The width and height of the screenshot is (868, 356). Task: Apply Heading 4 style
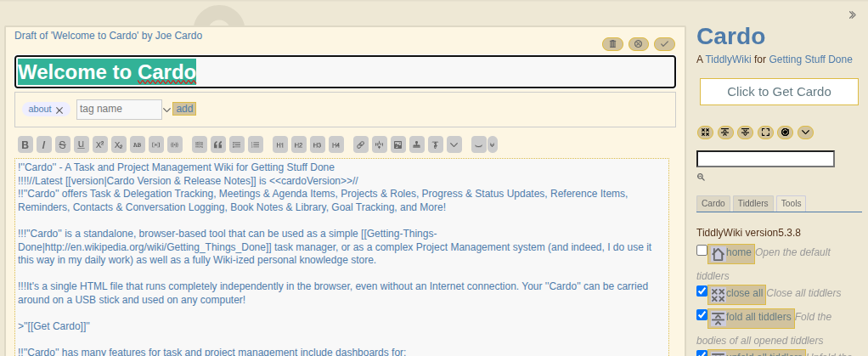coord(336,145)
